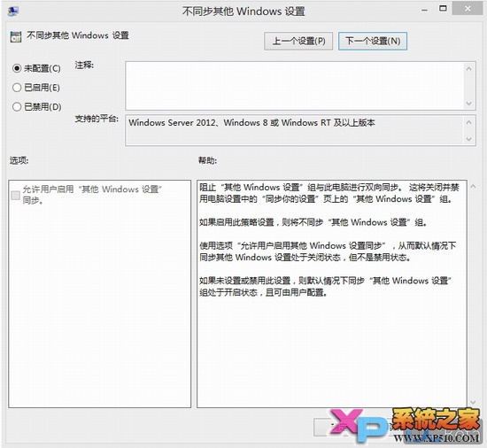Click the supported platform text 'Windows Server 2012'

tap(172, 123)
